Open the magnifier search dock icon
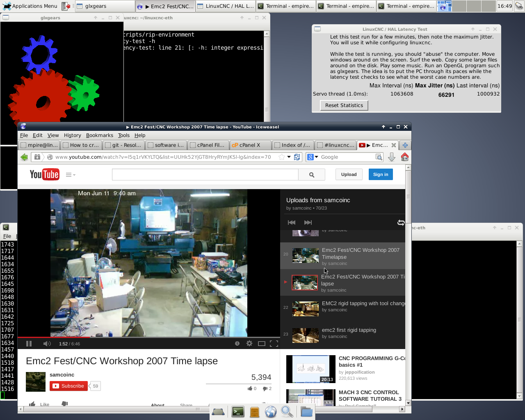This screenshot has width=525, height=420. [x=287, y=412]
